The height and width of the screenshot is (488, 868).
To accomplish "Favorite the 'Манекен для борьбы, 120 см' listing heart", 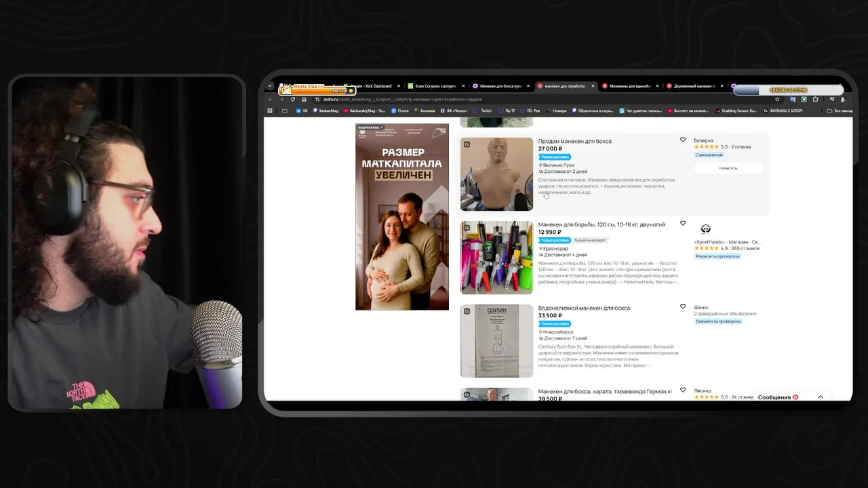I will [x=683, y=224].
